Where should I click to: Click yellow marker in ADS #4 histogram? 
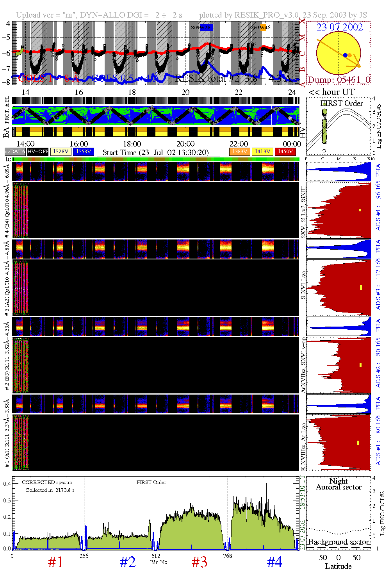pos(360,210)
